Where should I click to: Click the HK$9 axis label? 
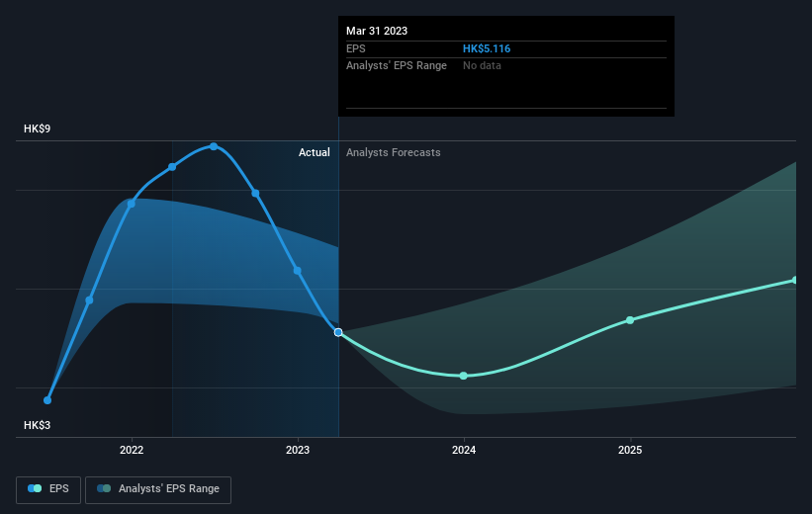pos(37,128)
